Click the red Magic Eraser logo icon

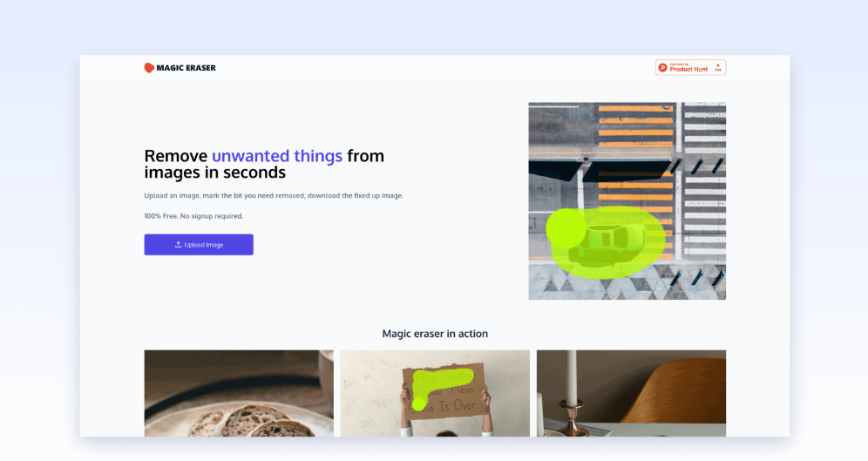point(149,67)
